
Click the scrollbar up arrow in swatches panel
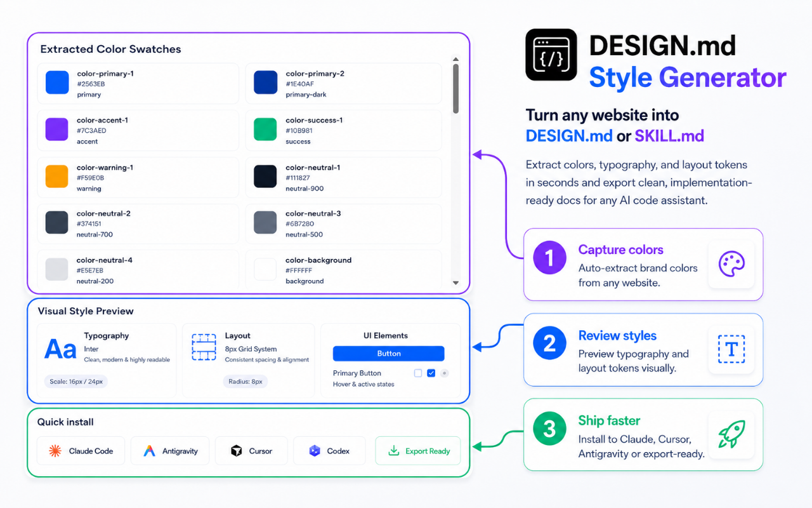click(x=455, y=58)
